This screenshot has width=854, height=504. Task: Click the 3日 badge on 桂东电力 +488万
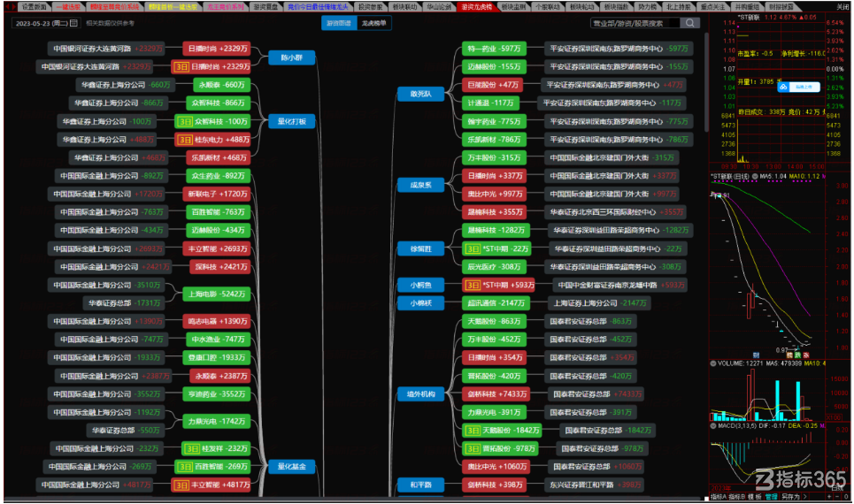coord(185,140)
